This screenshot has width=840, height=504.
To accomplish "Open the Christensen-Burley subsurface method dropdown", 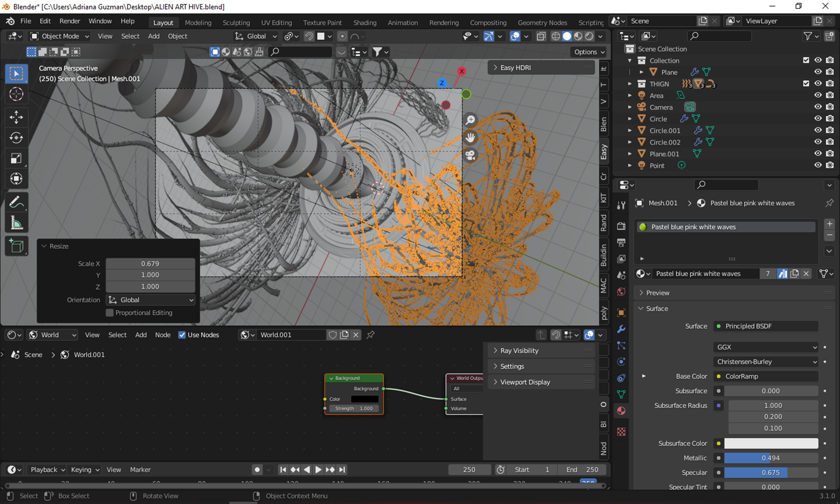I will click(766, 362).
